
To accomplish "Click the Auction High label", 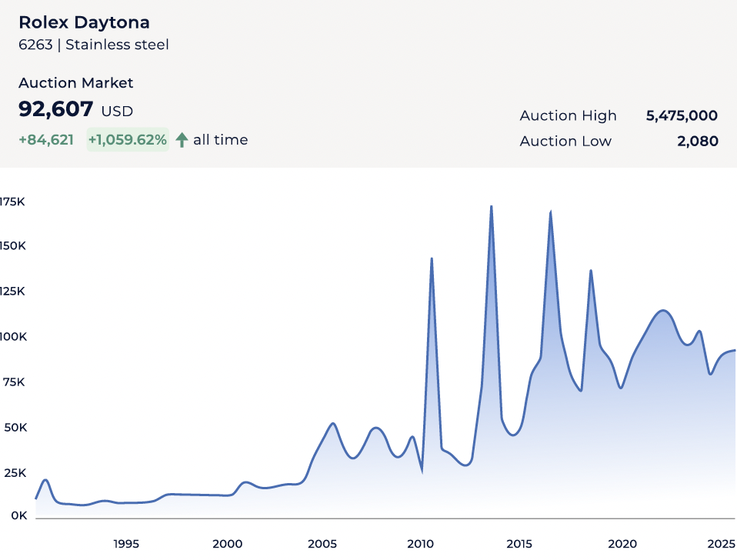I will coord(568,115).
